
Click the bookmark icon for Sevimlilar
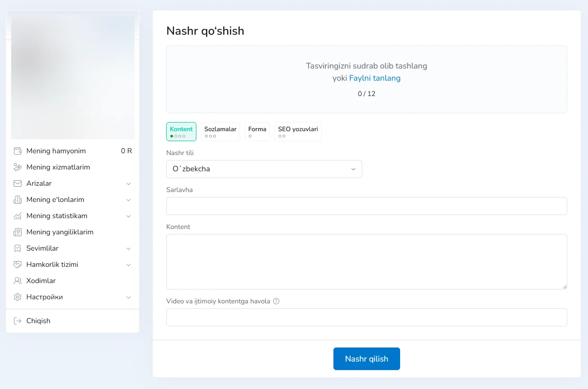pyautogui.click(x=18, y=248)
